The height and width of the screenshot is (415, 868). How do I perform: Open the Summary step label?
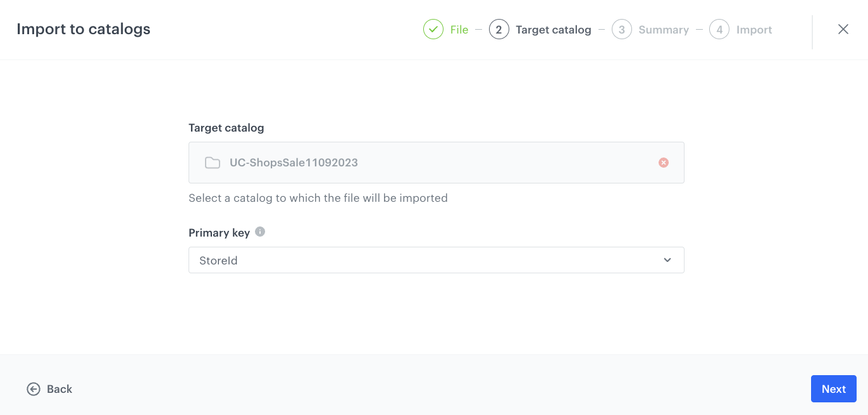664,29
